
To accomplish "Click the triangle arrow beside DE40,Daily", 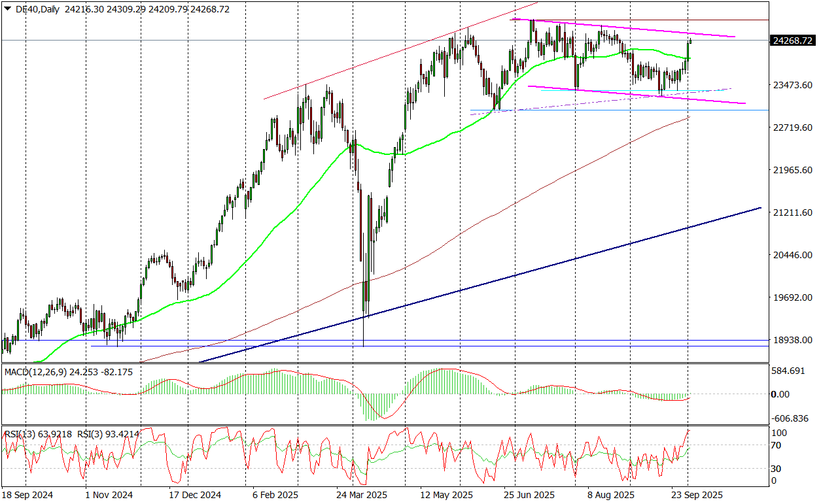I will [x=8, y=8].
